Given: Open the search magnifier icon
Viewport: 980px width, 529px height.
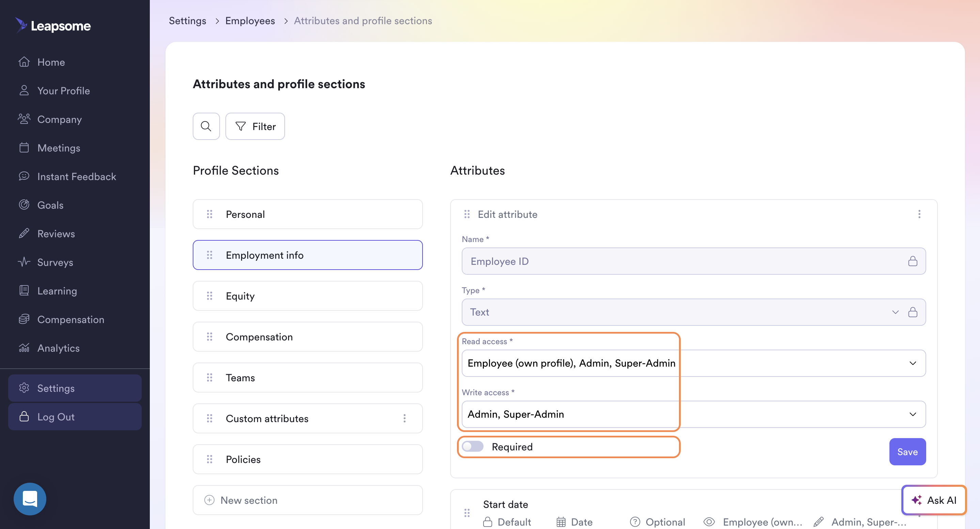Looking at the screenshot, I should pyautogui.click(x=206, y=126).
